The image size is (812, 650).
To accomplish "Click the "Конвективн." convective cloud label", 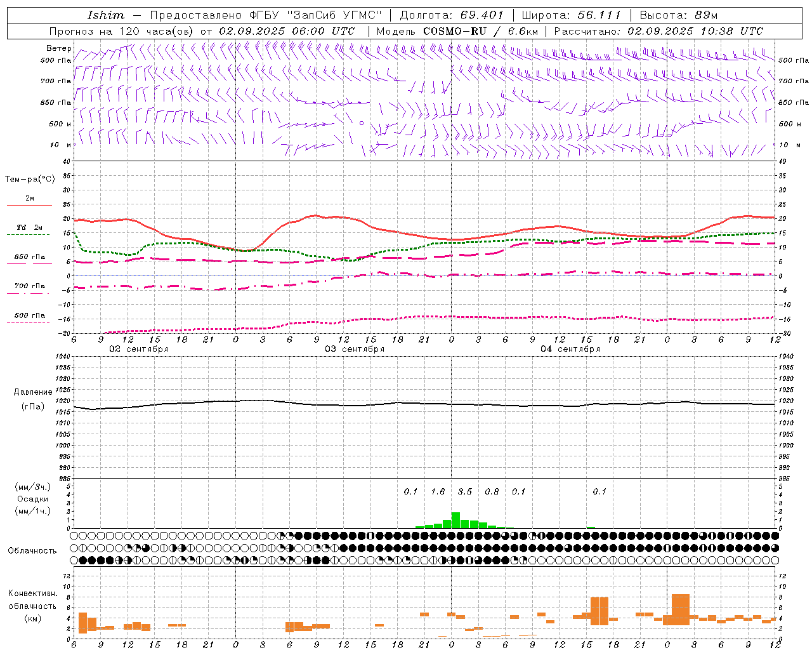I will click(x=33, y=594).
